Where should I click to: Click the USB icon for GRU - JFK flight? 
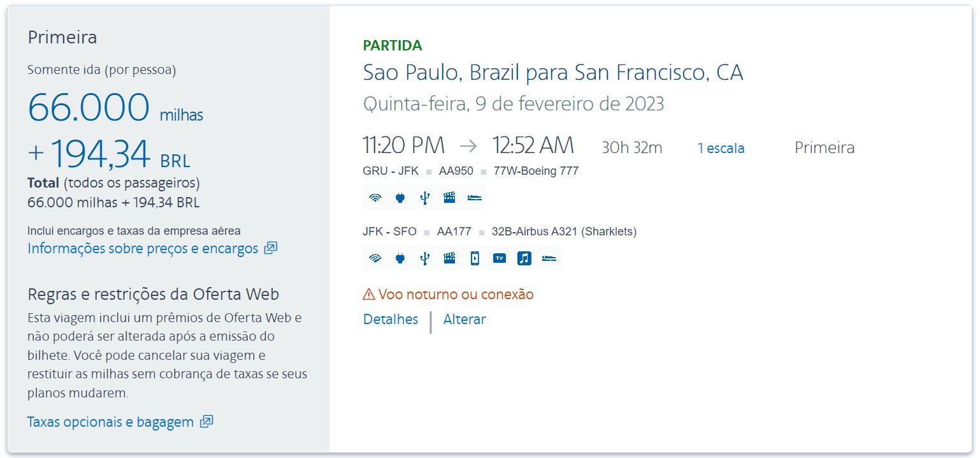click(425, 198)
